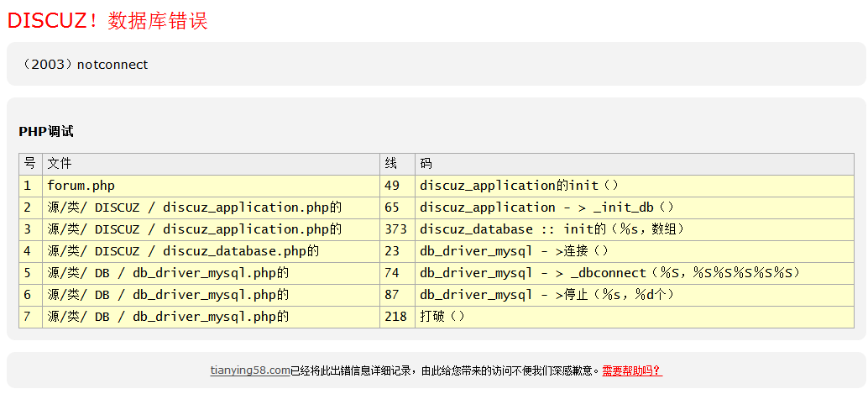868x394 pixels.
Task: Select the DISCUZ! 数据库错误 heading
Action: point(108,20)
